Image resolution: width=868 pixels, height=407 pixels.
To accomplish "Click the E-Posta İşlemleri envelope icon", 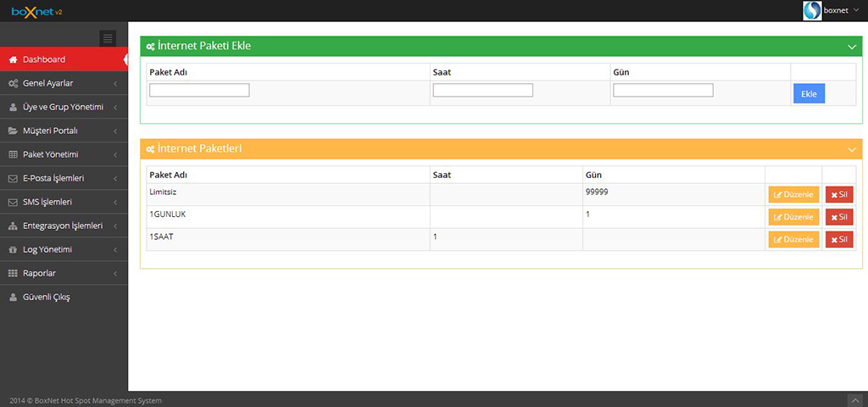I will (14, 178).
